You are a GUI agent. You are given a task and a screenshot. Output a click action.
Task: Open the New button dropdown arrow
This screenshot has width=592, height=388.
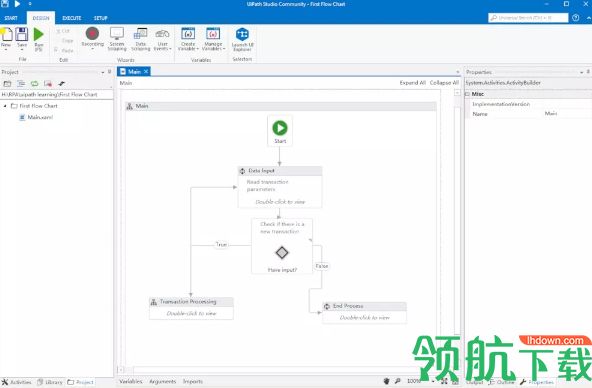(6, 50)
